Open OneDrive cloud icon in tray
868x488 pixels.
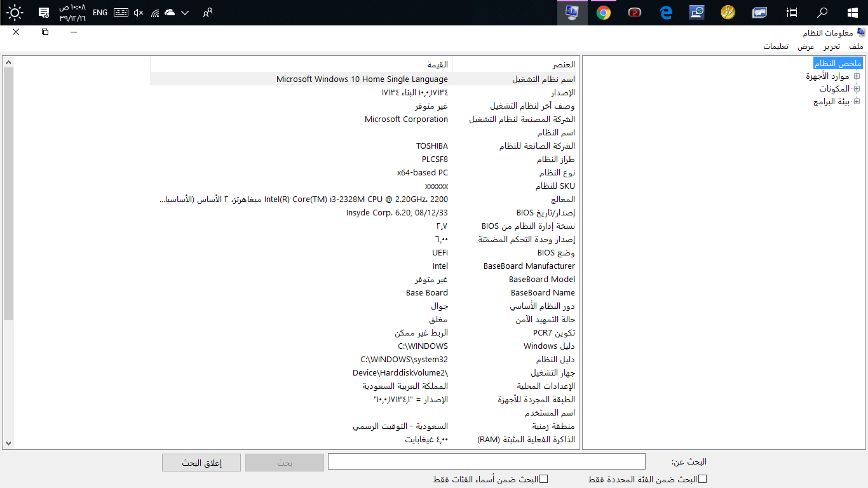[170, 12]
